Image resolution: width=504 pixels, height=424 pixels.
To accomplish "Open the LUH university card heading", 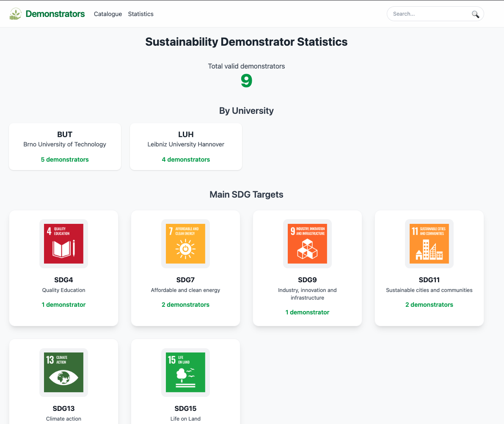I will click(186, 135).
